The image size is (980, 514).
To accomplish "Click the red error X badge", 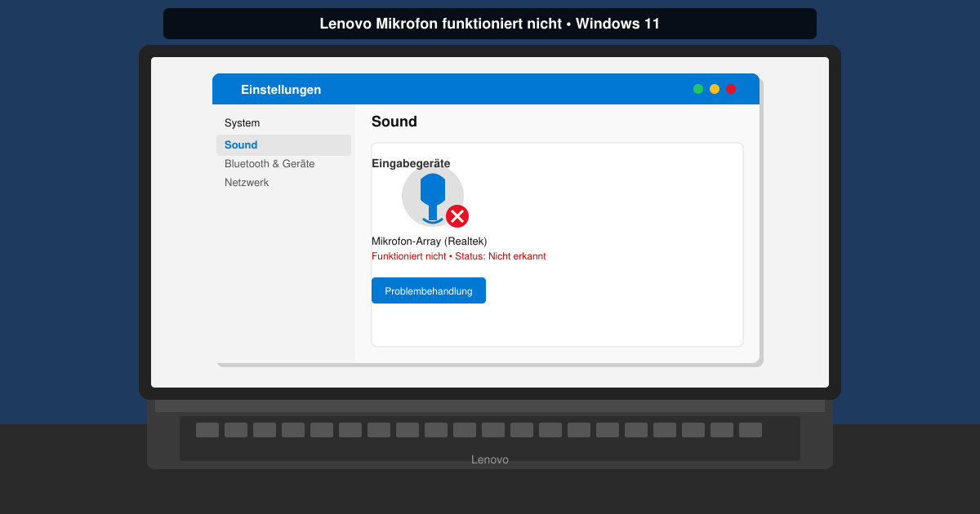I will 457,216.
